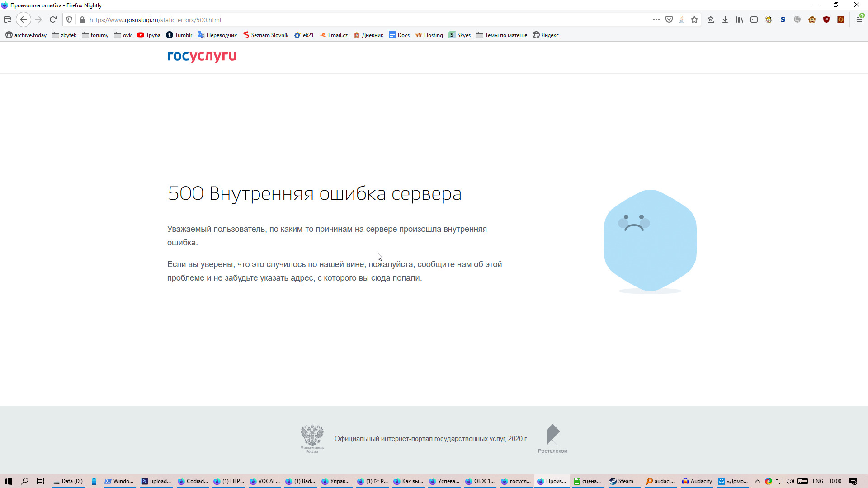Open the uBlock Origin extension icon
The width and height of the screenshot is (868, 488).
click(x=826, y=19)
